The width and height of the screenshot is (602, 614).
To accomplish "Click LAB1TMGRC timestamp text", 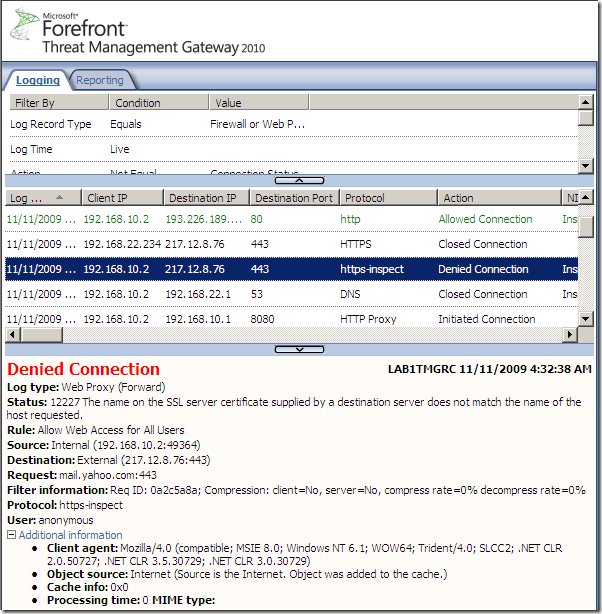I will tap(490, 369).
